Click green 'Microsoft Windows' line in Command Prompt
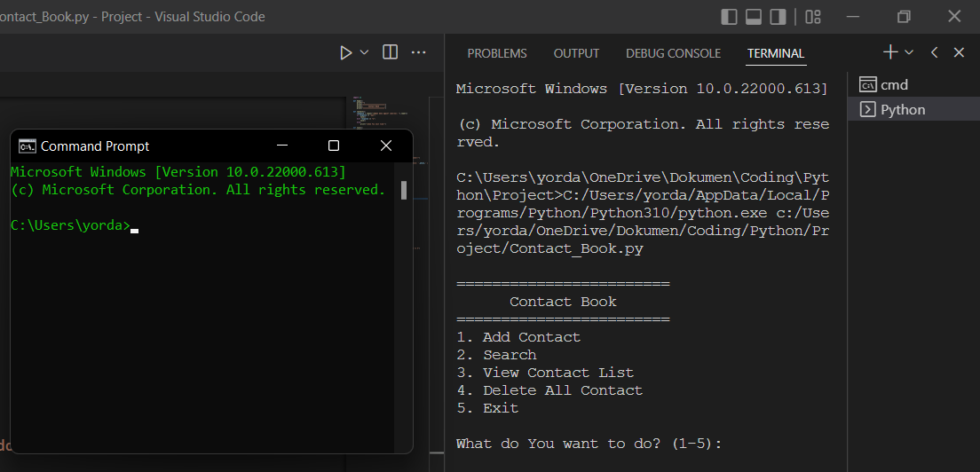 (x=178, y=172)
